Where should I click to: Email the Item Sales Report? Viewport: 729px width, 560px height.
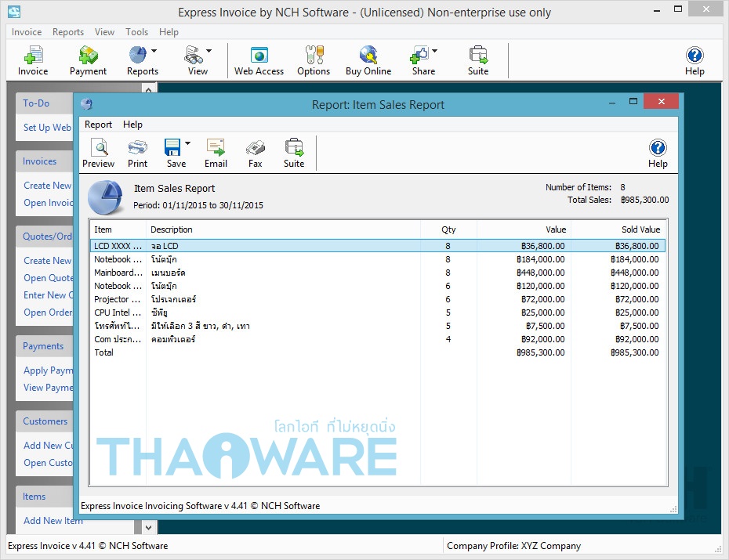(216, 154)
